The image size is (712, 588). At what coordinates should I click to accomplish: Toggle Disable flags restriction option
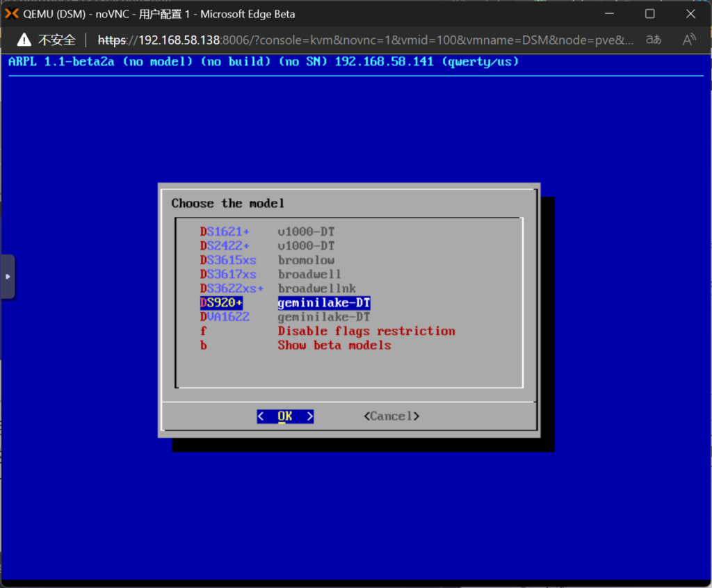point(366,332)
